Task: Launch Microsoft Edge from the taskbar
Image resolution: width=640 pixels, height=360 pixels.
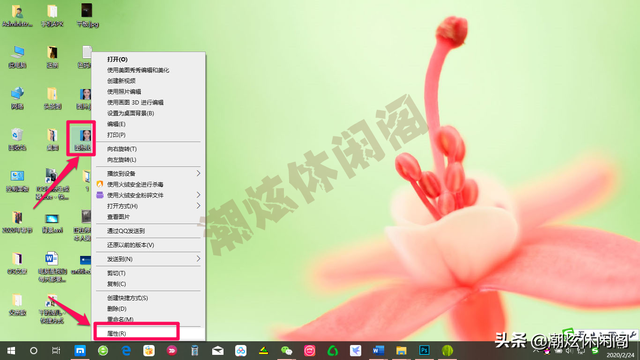Action: [x=126, y=351]
